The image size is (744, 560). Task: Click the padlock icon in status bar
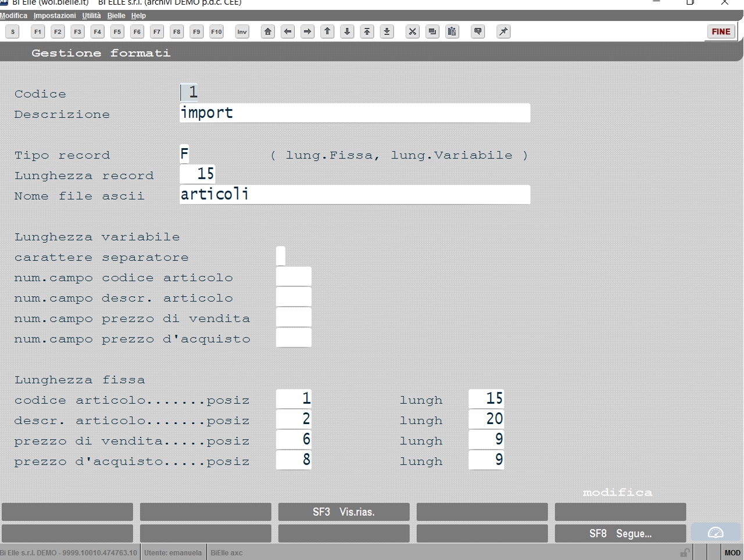[x=685, y=552]
